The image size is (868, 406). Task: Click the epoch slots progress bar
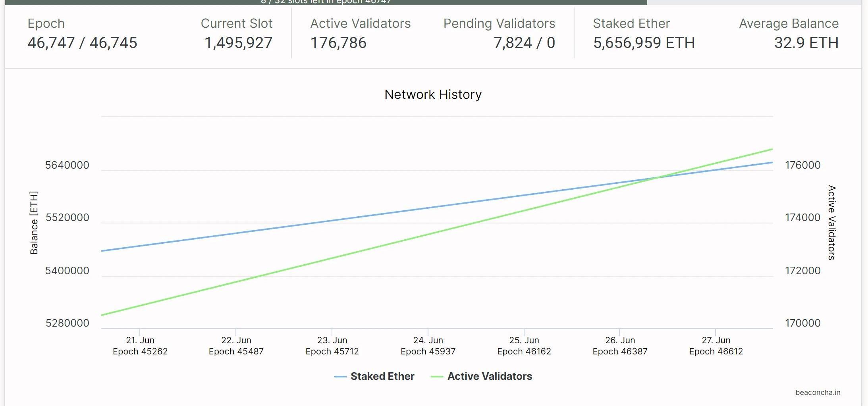click(x=326, y=2)
